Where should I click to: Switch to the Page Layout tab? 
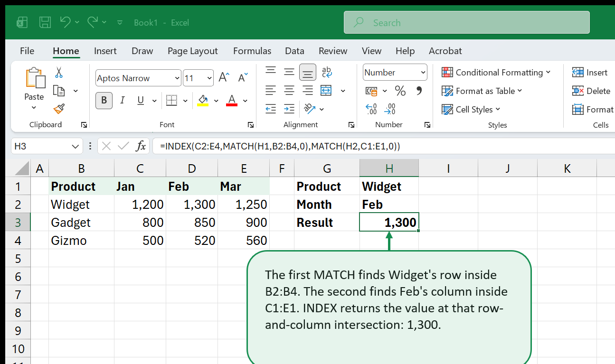(x=192, y=51)
